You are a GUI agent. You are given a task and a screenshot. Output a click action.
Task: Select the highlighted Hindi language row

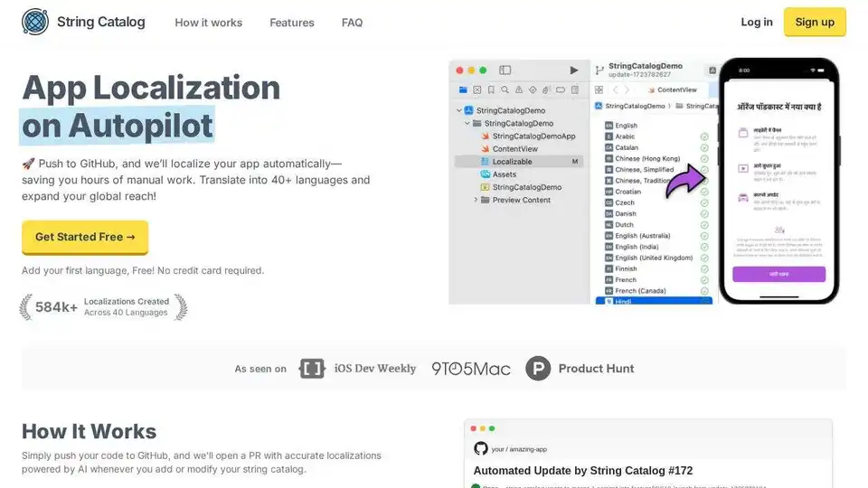pyautogui.click(x=654, y=301)
